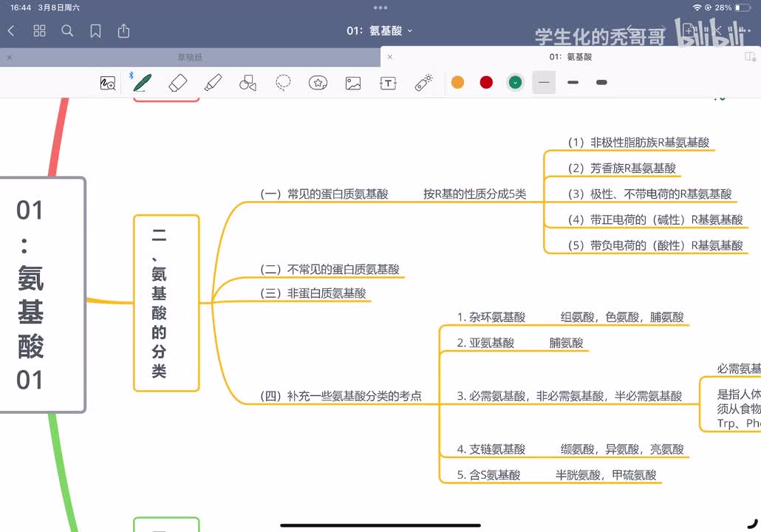Tap 4. 支链氨基酸
This screenshot has height=532, width=761.
(x=491, y=449)
